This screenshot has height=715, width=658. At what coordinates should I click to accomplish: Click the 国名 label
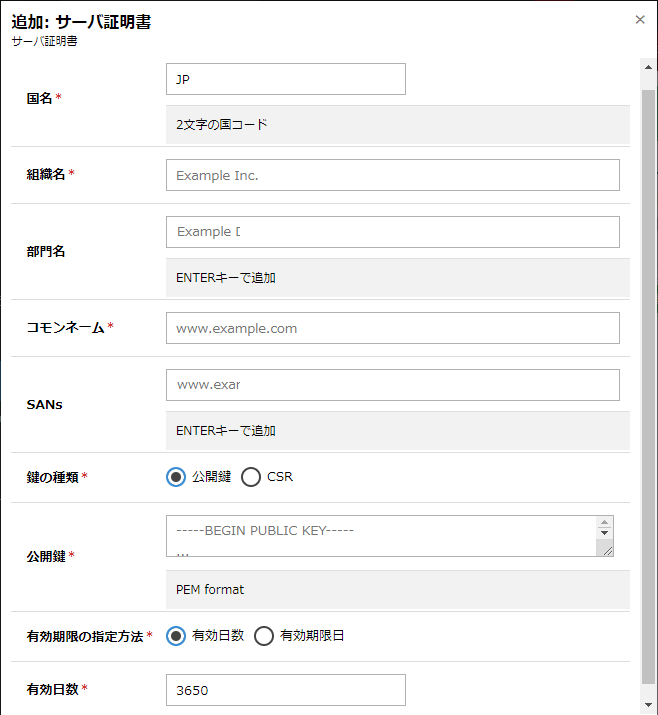[x=39, y=98]
